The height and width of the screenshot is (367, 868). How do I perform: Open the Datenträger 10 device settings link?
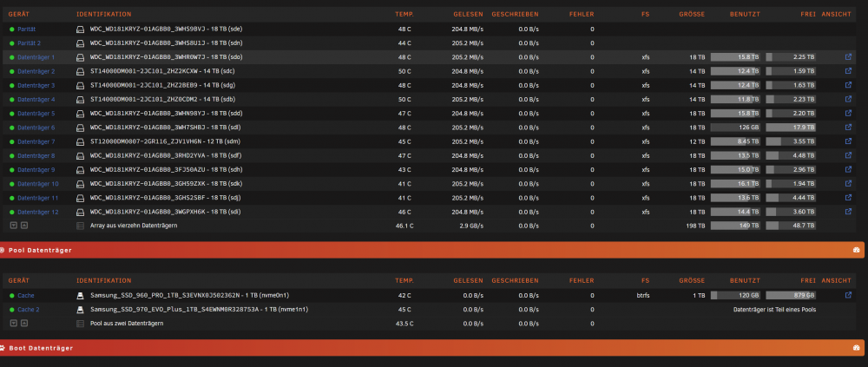pos(37,184)
